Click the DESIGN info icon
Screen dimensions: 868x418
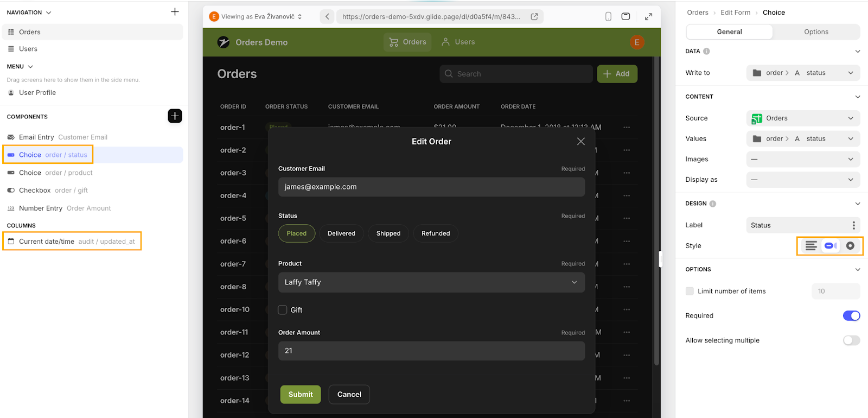click(713, 204)
